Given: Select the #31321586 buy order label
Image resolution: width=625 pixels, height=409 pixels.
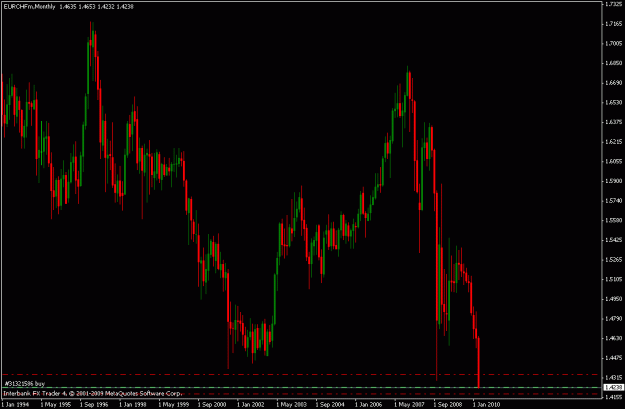Looking at the screenshot, I should point(24,383).
